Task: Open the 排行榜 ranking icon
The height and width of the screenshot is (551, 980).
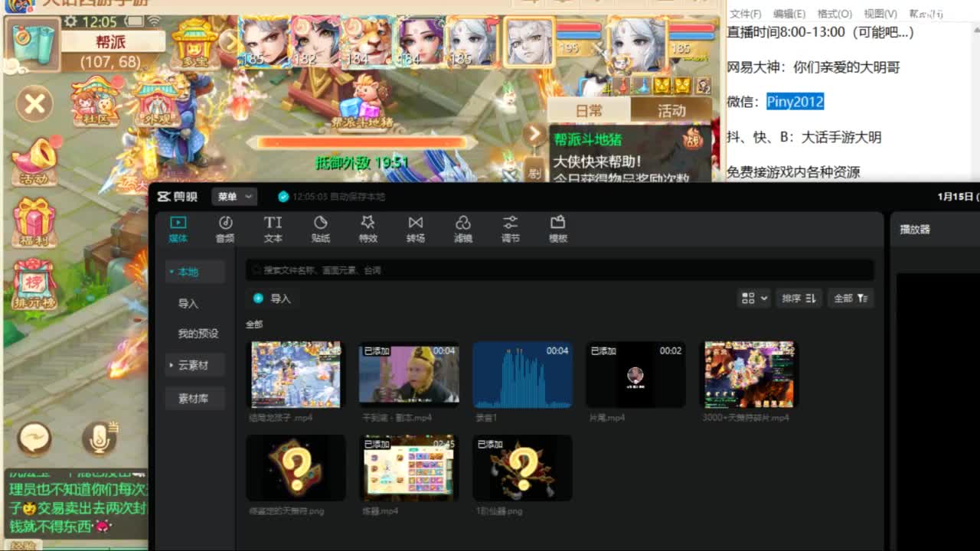Action: click(34, 285)
